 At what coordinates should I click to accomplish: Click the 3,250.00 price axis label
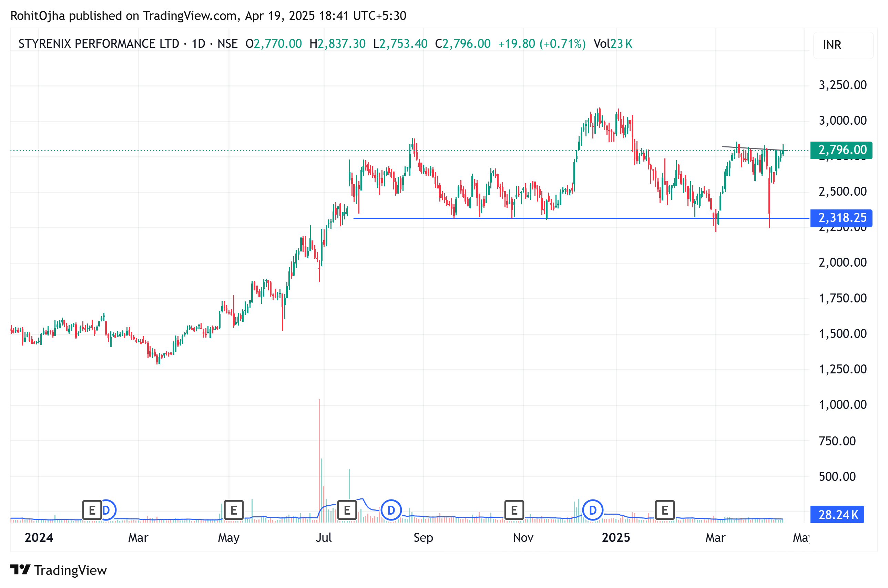point(843,85)
